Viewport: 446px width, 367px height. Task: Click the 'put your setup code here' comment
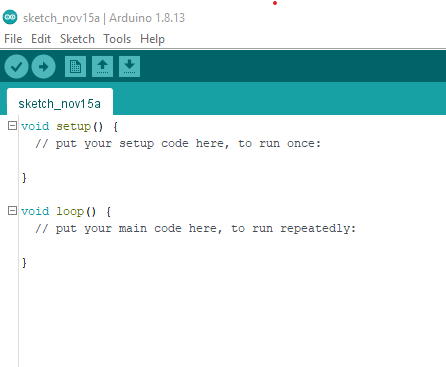(178, 144)
